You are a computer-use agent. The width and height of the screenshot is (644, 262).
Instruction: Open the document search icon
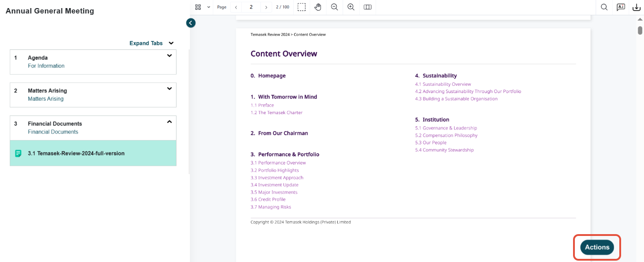(604, 7)
